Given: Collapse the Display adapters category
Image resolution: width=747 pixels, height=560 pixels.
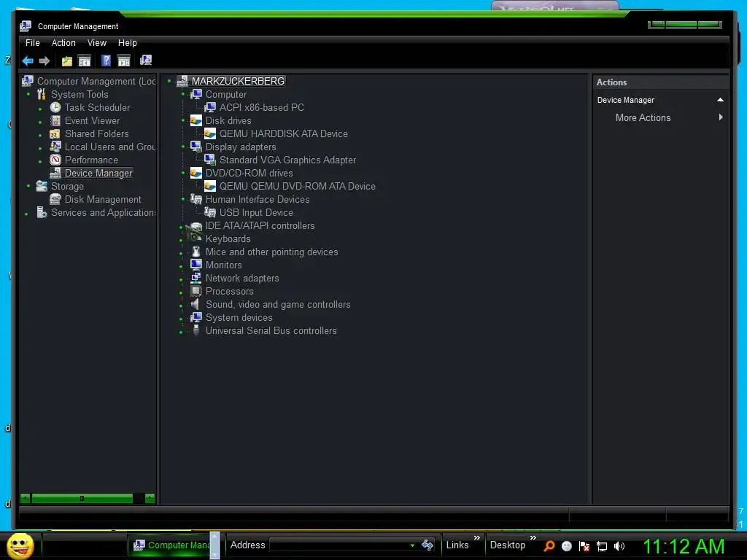Looking at the screenshot, I should 183,147.
